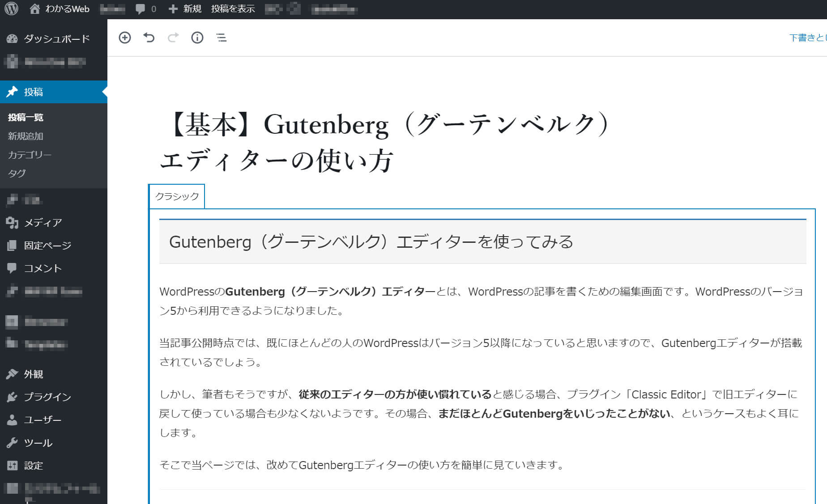Open 設定 menu in sidebar
This screenshot has height=504, width=827.
click(x=33, y=466)
